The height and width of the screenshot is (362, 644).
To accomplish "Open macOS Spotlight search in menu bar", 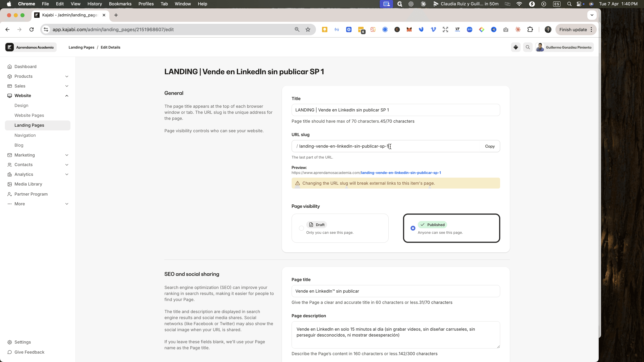I will [569, 4].
